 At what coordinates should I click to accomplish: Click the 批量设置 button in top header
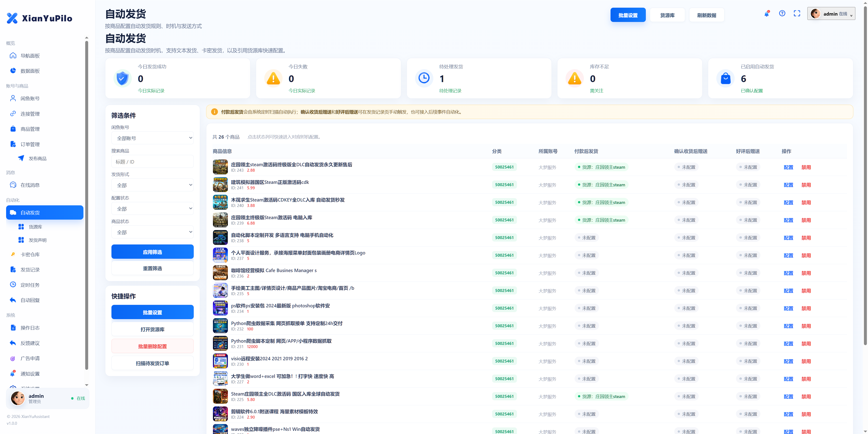point(628,15)
